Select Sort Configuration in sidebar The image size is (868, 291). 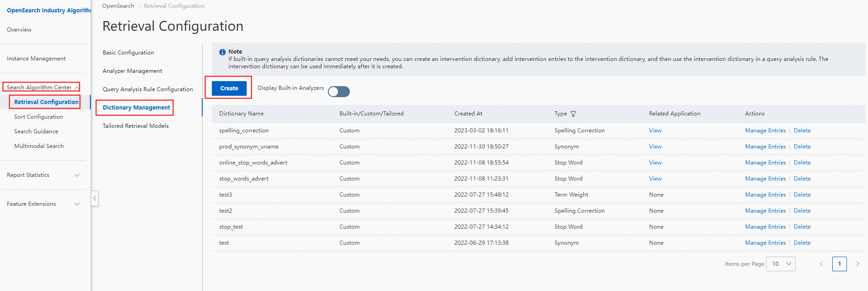39,117
